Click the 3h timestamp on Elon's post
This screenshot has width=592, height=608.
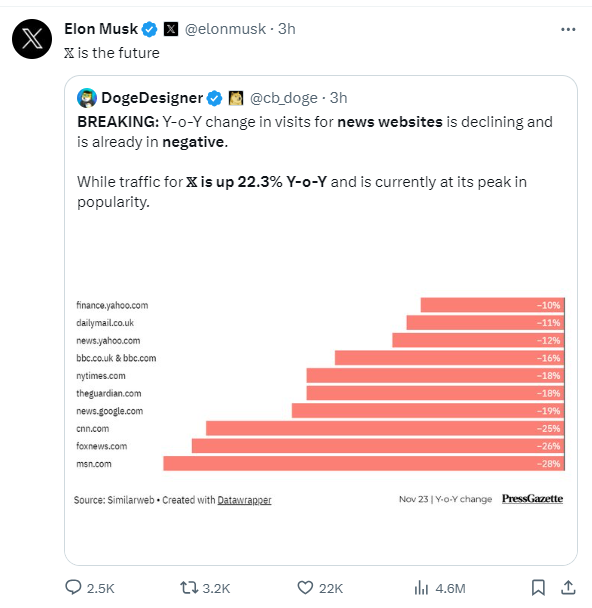click(x=287, y=29)
